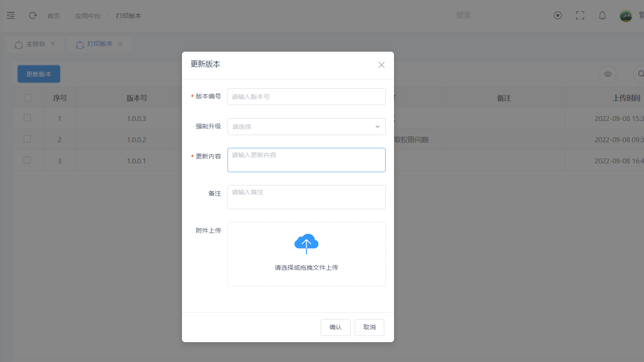Click the 取权限问题 cell text
The image size is (644, 362).
point(411,140)
